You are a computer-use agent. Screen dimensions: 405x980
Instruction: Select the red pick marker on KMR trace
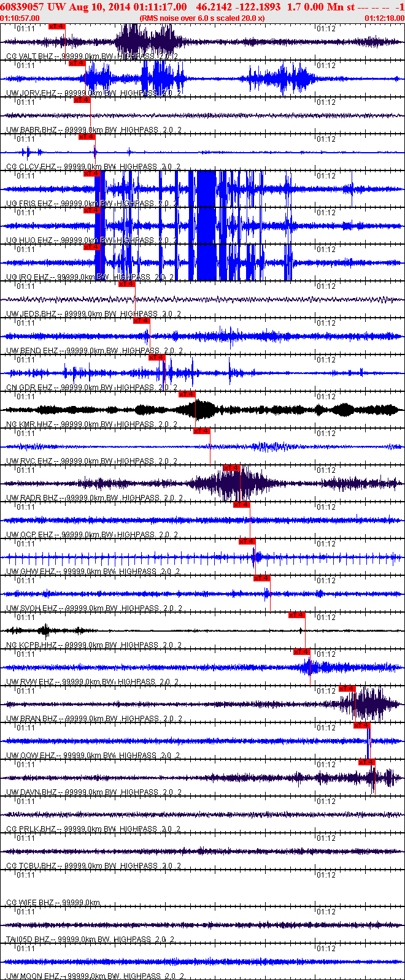point(187,394)
